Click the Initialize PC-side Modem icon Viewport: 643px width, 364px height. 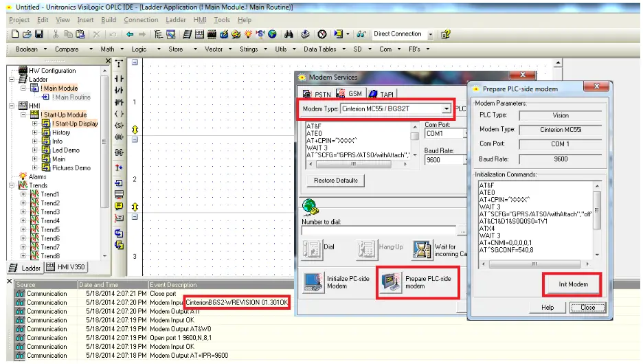(314, 282)
